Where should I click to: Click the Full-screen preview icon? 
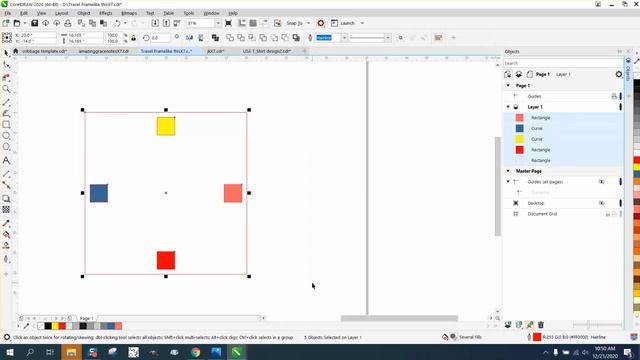[229, 23]
